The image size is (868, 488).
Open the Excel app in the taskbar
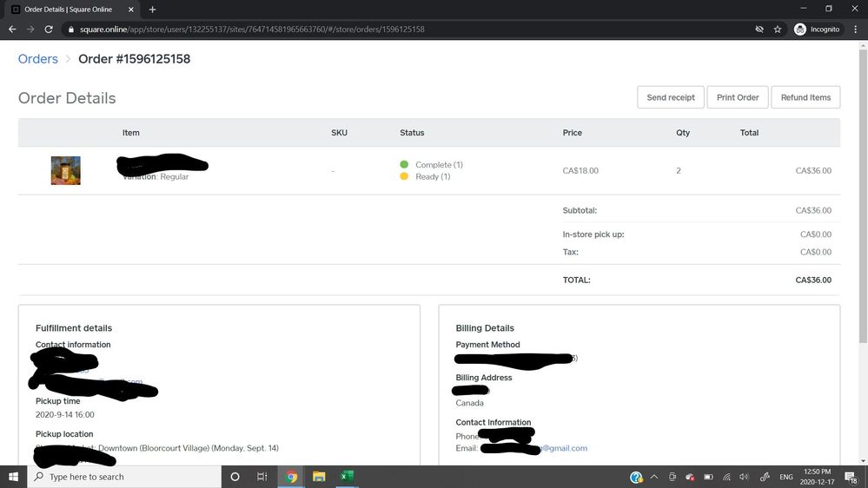click(346, 477)
